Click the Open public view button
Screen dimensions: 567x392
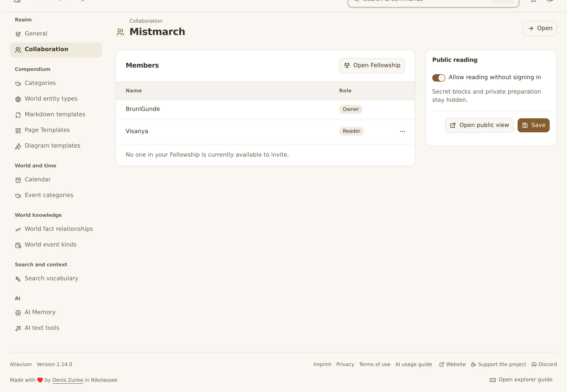click(x=479, y=125)
